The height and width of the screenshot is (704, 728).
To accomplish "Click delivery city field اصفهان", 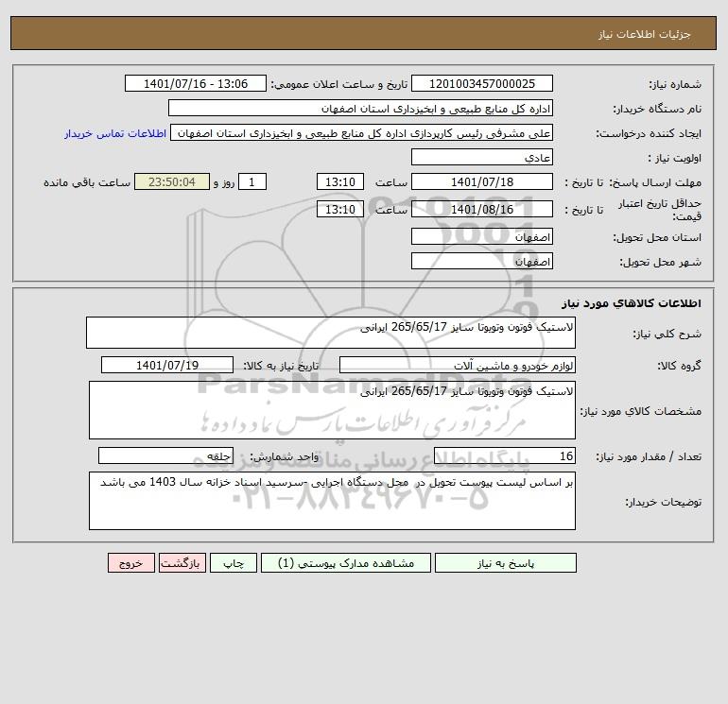I will click(482, 261).
